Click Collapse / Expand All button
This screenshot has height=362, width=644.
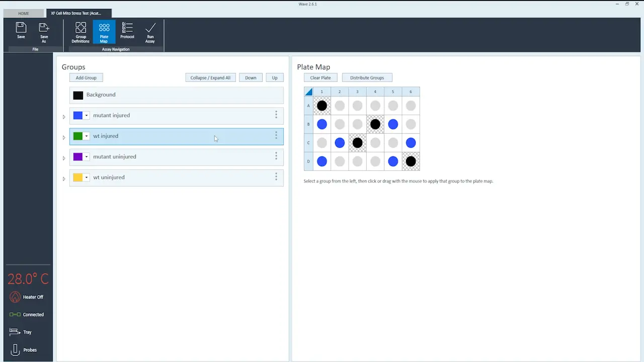pos(210,77)
